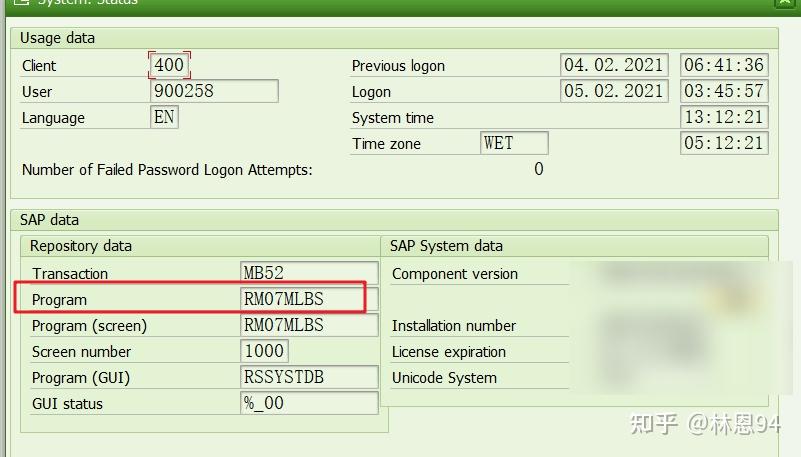
Task: Select the System time field 13:12:21
Action: pyautogui.click(x=724, y=117)
